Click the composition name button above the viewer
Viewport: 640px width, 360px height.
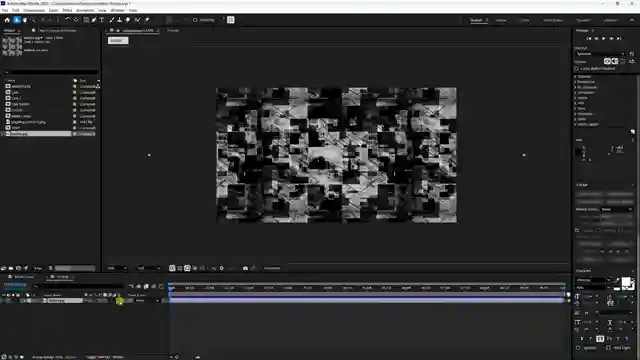click(118, 40)
